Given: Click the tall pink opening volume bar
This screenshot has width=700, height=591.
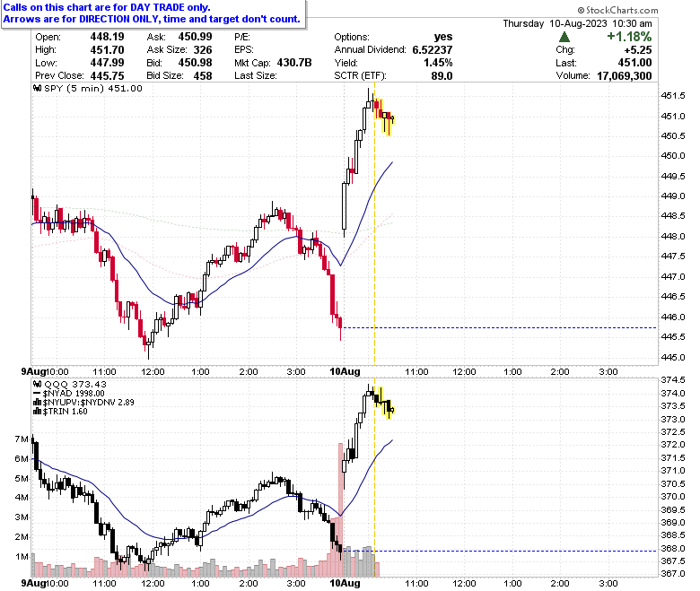Looking at the screenshot, I should pos(341,509).
